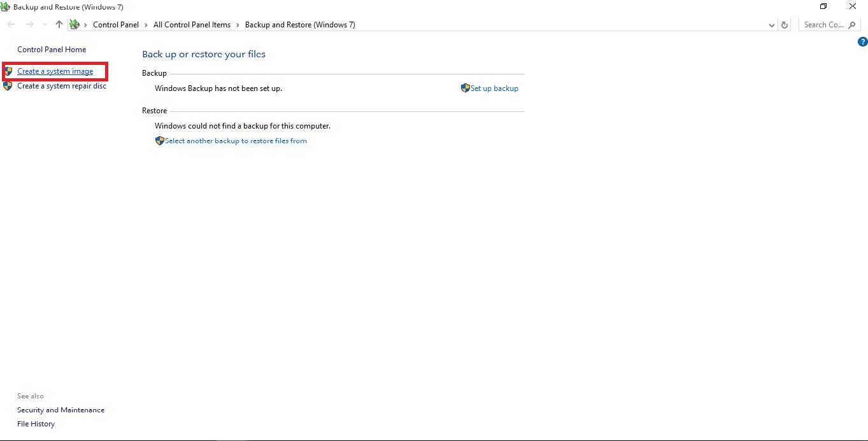Open Help with the blue question mark
Image resolution: width=868 pixels, height=441 pixels.
863,42
